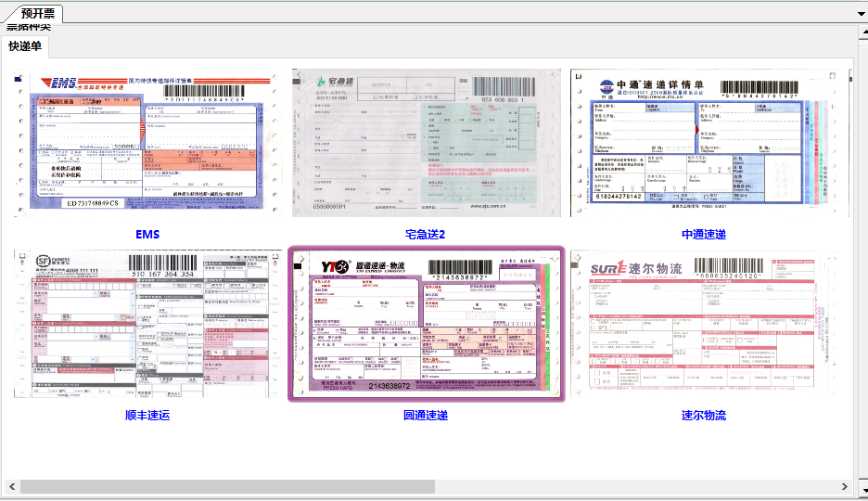
Task: Select the 快递单 tab
Action: pos(25,46)
